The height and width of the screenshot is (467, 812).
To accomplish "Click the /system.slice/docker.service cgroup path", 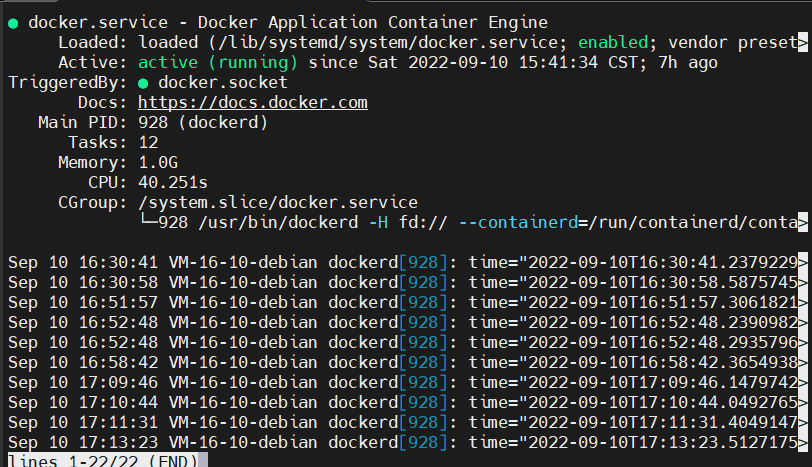I will click(x=278, y=202).
